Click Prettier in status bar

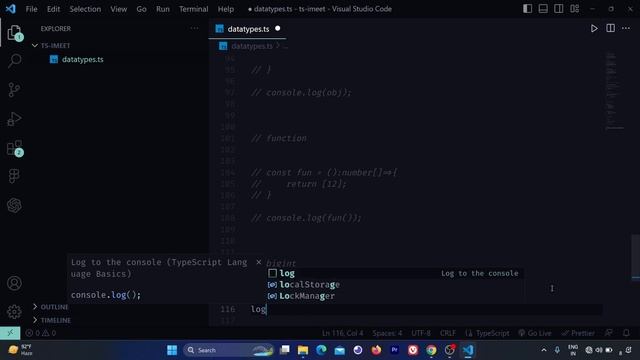point(578,333)
